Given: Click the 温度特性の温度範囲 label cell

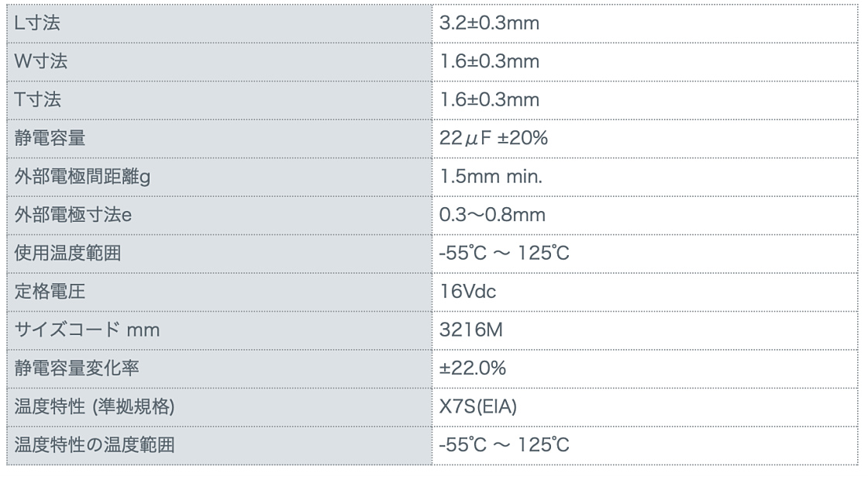Looking at the screenshot, I should pyautogui.click(x=94, y=445).
